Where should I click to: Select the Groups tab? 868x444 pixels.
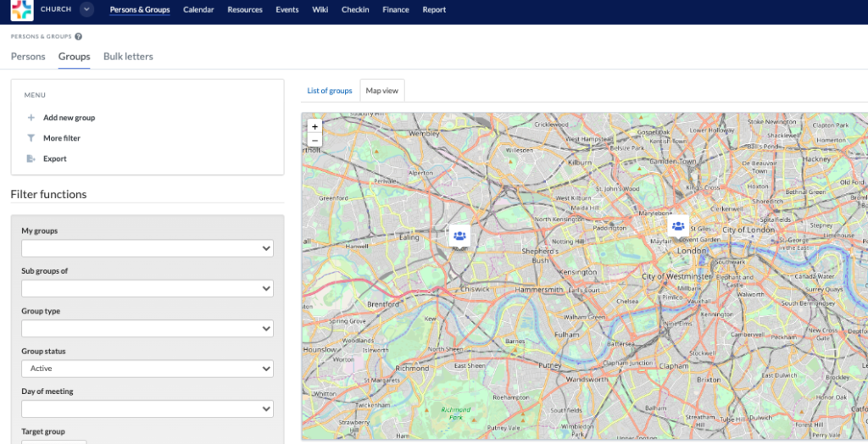[75, 57]
